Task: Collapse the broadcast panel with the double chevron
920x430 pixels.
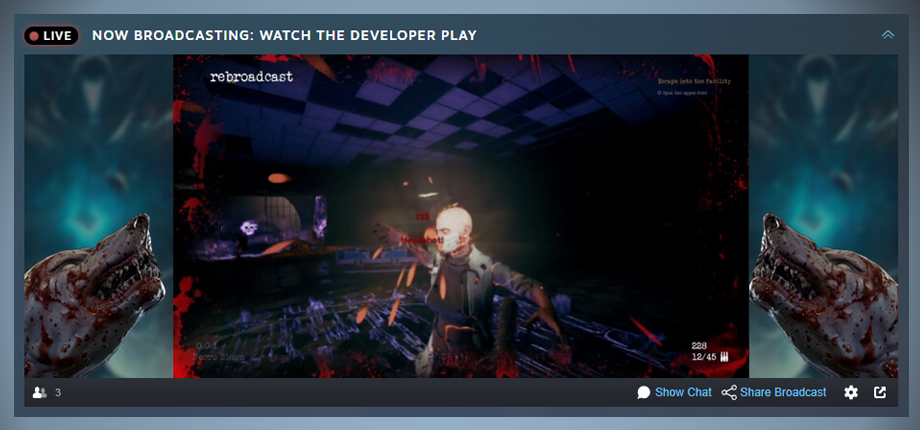Action: [888, 35]
